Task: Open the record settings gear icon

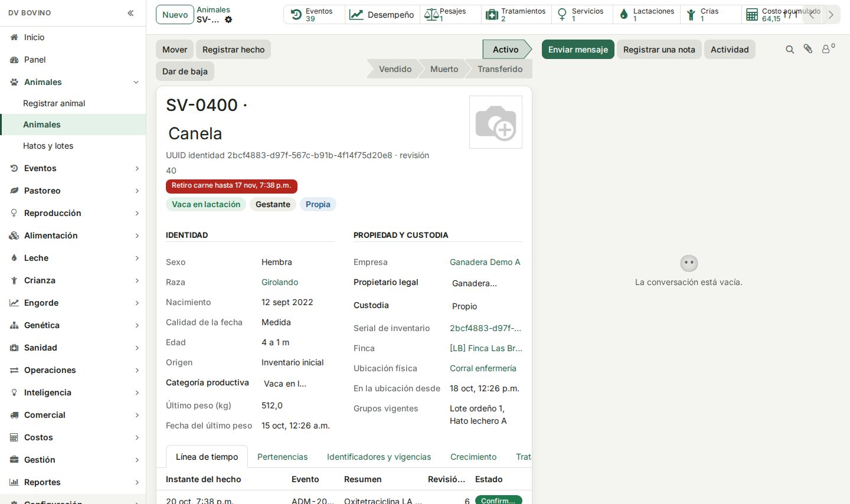Action: 228,19
